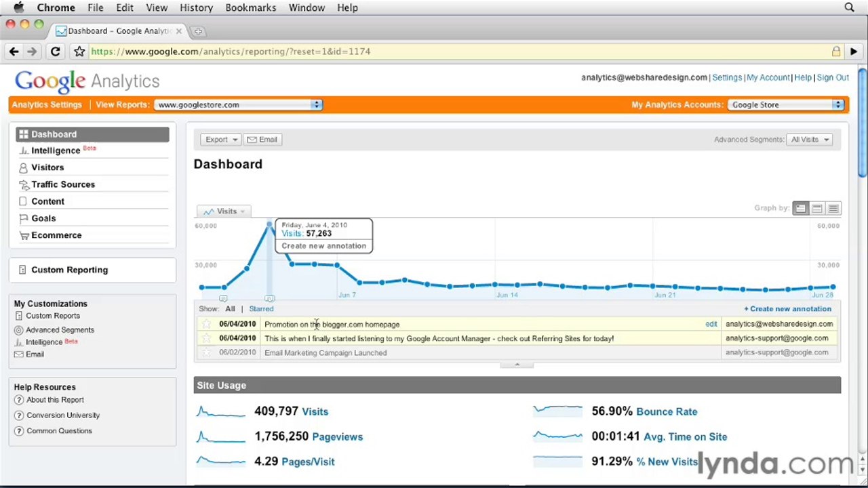
Task: Open Advanced Segments All Visits dropdown
Action: pos(810,140)
